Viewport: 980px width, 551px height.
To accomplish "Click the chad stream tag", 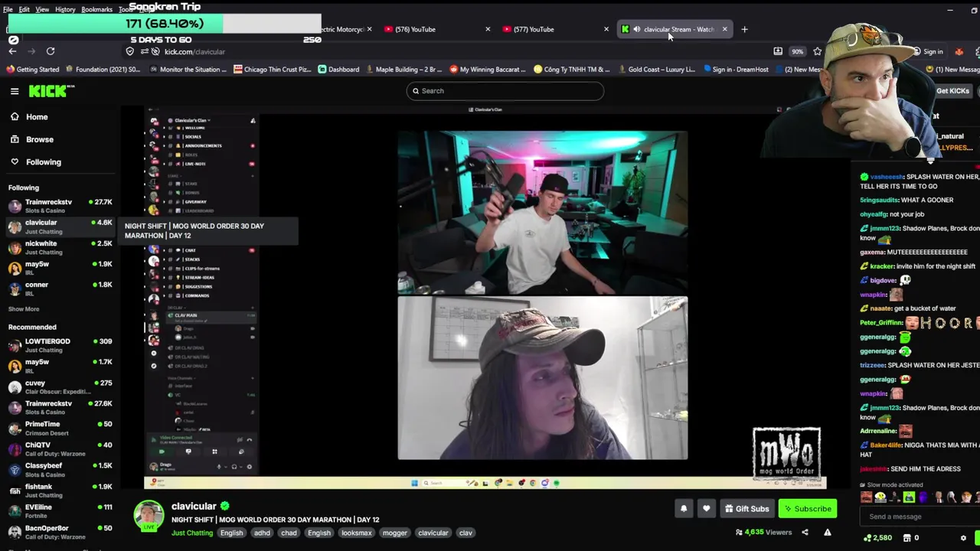I will 289,533.
